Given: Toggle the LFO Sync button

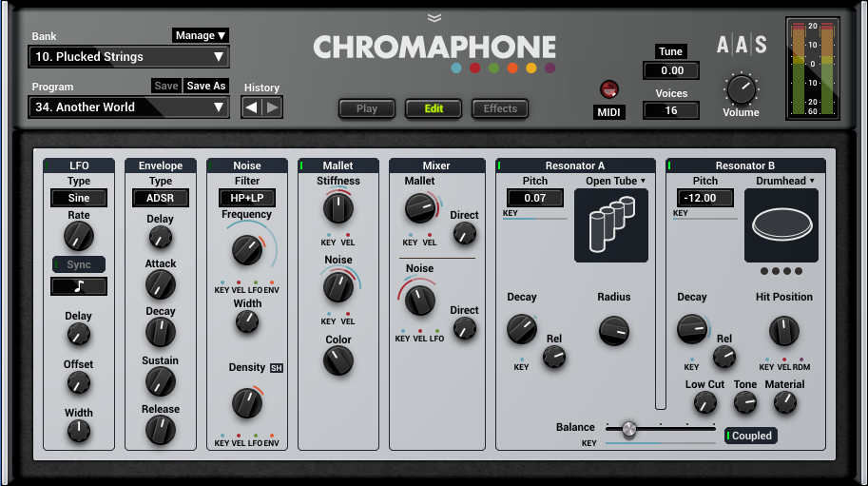Looking at the screenshot, I should [x=79, y=264].
